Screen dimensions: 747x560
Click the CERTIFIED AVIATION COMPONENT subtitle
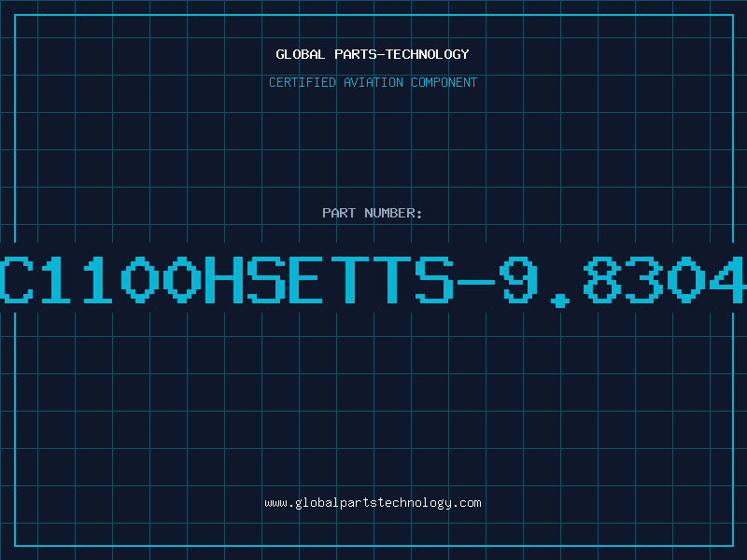373,82
